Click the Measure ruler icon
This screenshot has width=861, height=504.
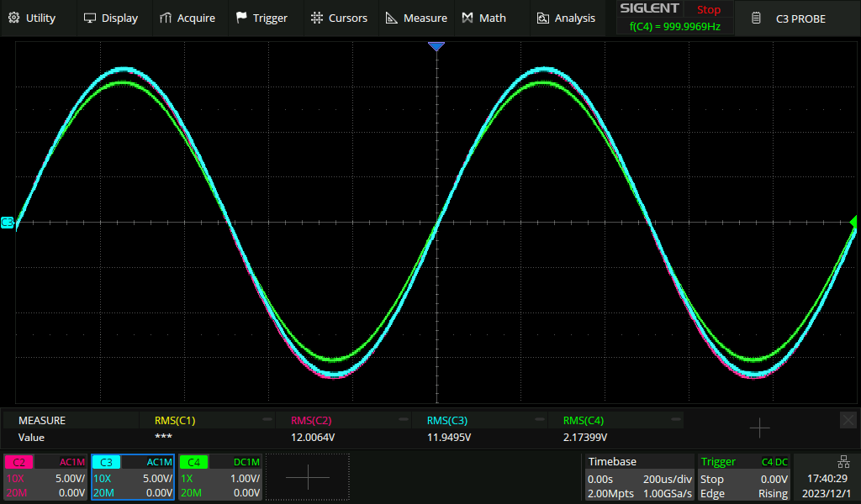click(392, 18)
